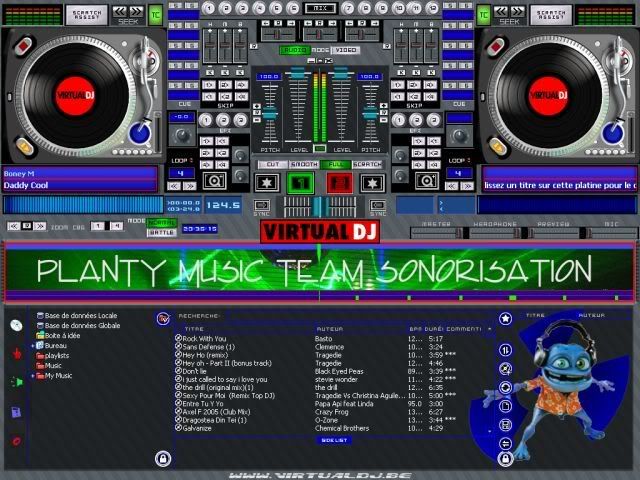
Task: Click the save disk icon in playlist panel
Action: [505, 425]
